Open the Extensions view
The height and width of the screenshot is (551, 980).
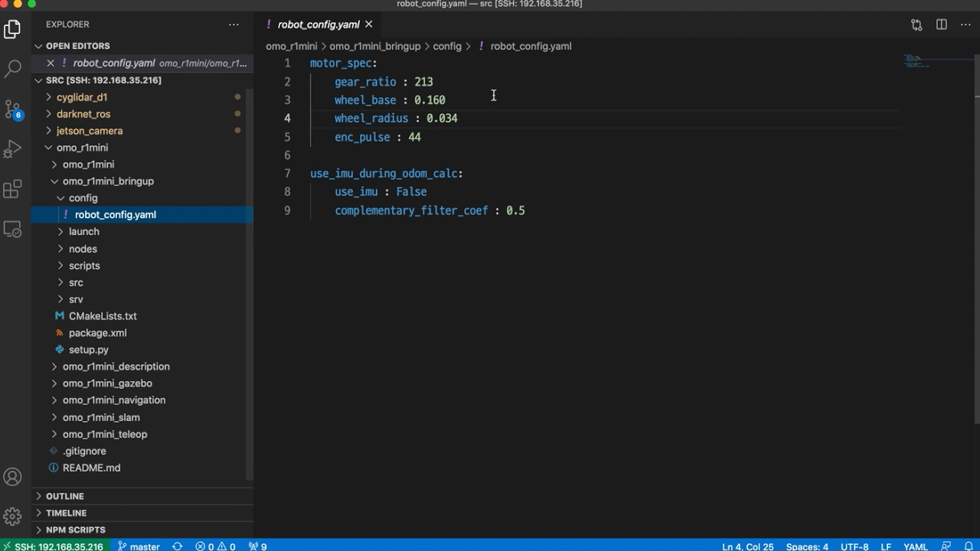point(12,188)
